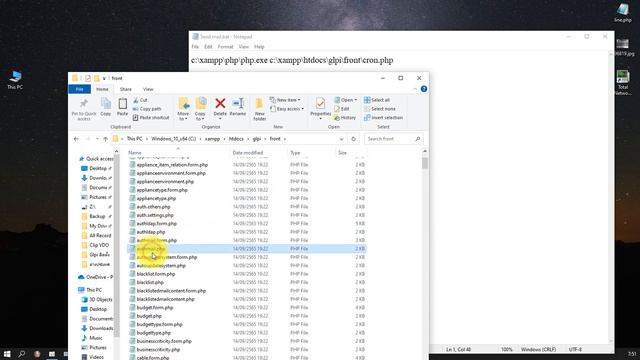Click htdocs in the address breadcrumb
640x360 pixels.
click(236, 139)
